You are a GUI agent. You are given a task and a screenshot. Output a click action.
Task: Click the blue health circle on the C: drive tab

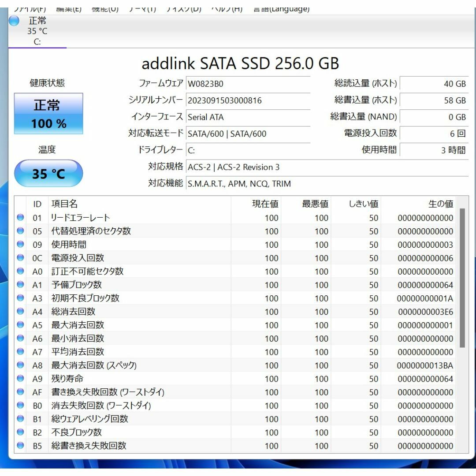pyautogui.click(x=14, y=21)
